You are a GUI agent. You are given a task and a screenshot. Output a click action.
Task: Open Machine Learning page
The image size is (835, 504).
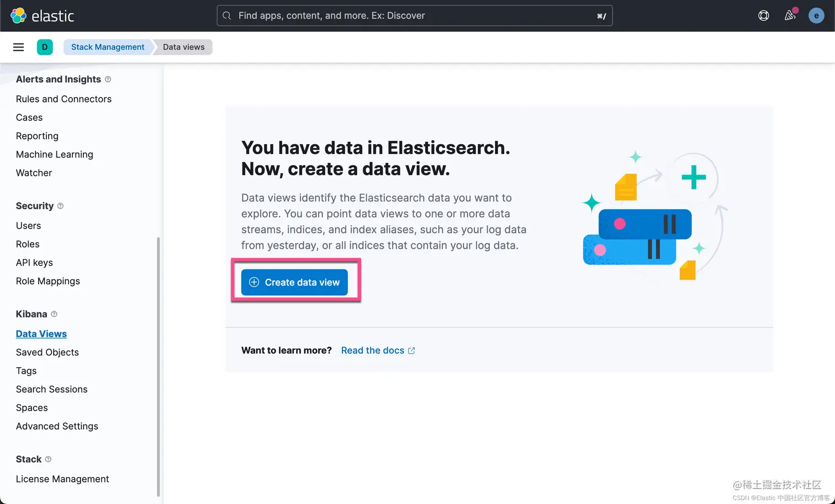tap(55, 155)
